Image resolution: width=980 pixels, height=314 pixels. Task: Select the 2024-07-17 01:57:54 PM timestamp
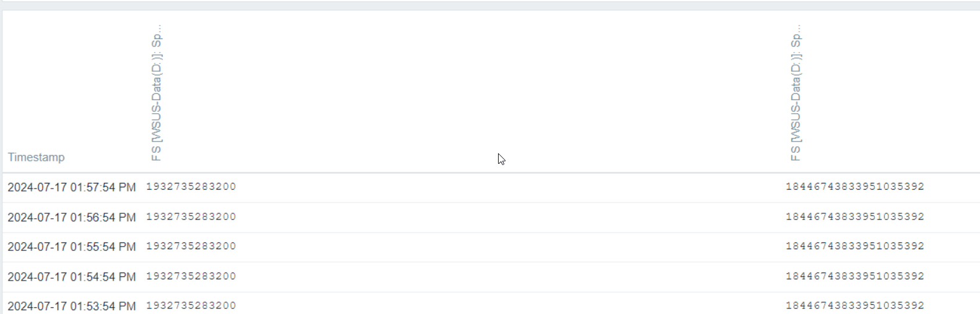click(72, 187)
